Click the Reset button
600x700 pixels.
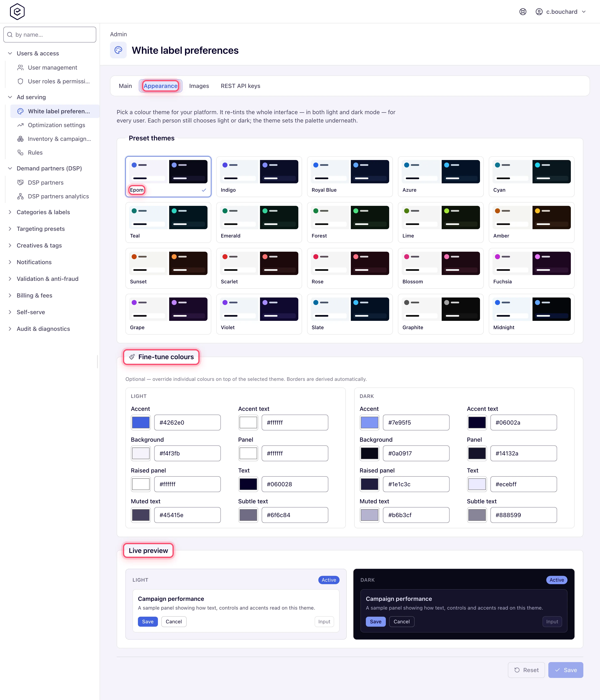click(x=526, y=670)
